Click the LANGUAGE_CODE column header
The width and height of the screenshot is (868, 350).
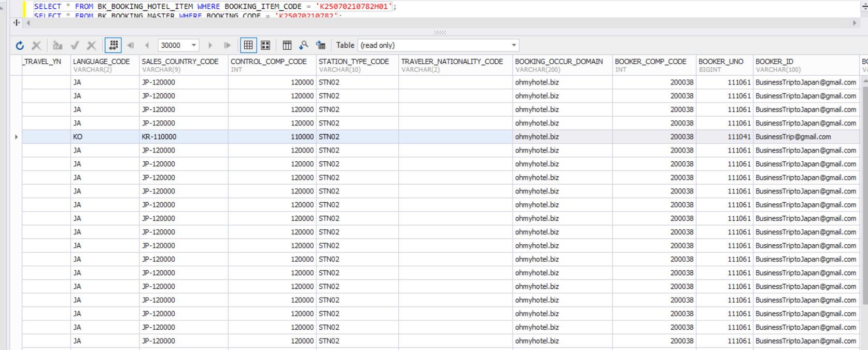(102, 62)
